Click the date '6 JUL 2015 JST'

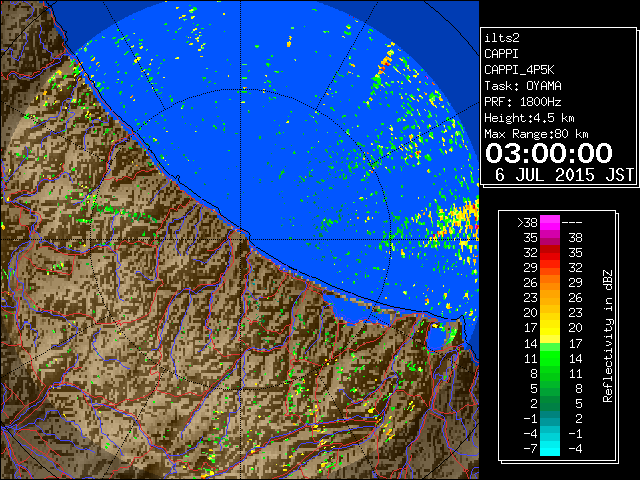564,175
